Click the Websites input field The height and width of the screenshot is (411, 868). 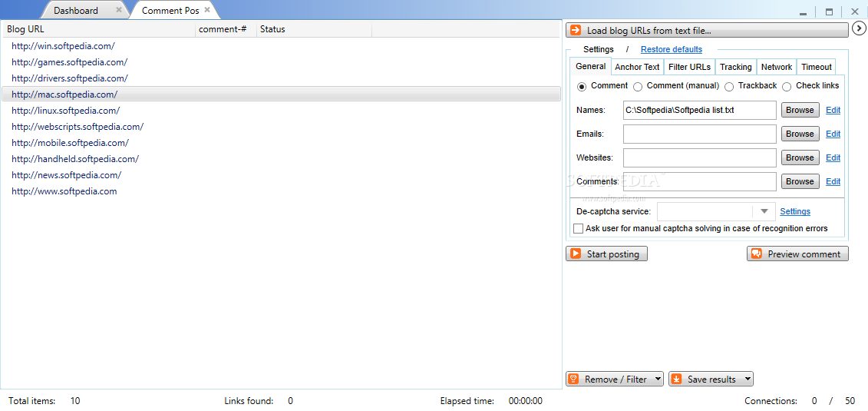[x=700, y=157]
